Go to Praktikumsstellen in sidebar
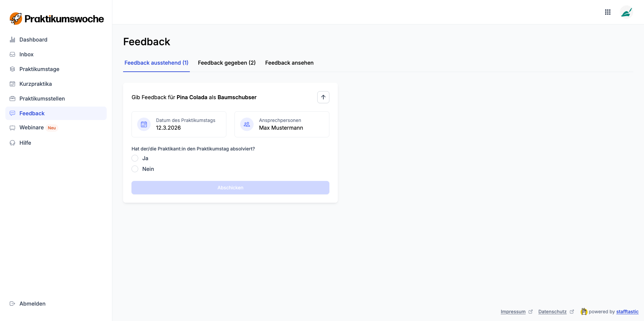This screenshot has width=644, height=321. click(x=42, y=99)
